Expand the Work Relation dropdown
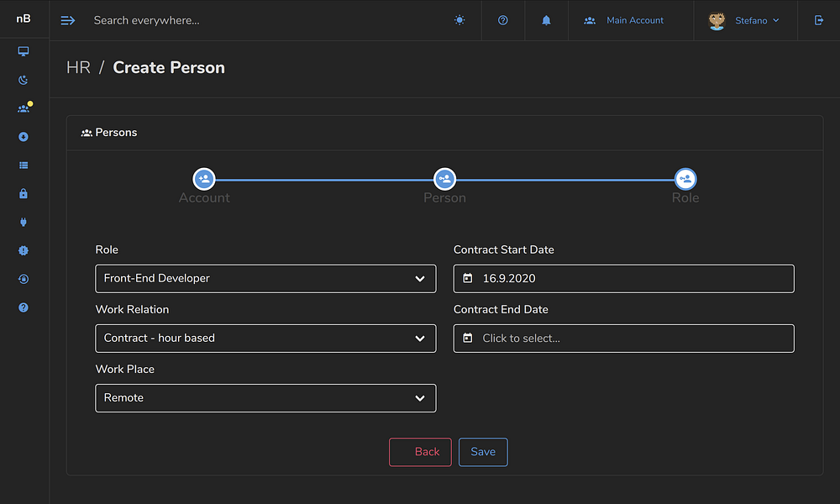The width and height of the screenshot is (840, 504). tap(265, 339)
